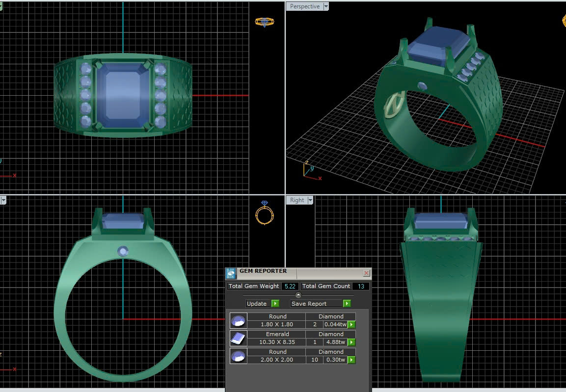
Task: Click the Total Gem Count value field
Action: coord(361,286)
